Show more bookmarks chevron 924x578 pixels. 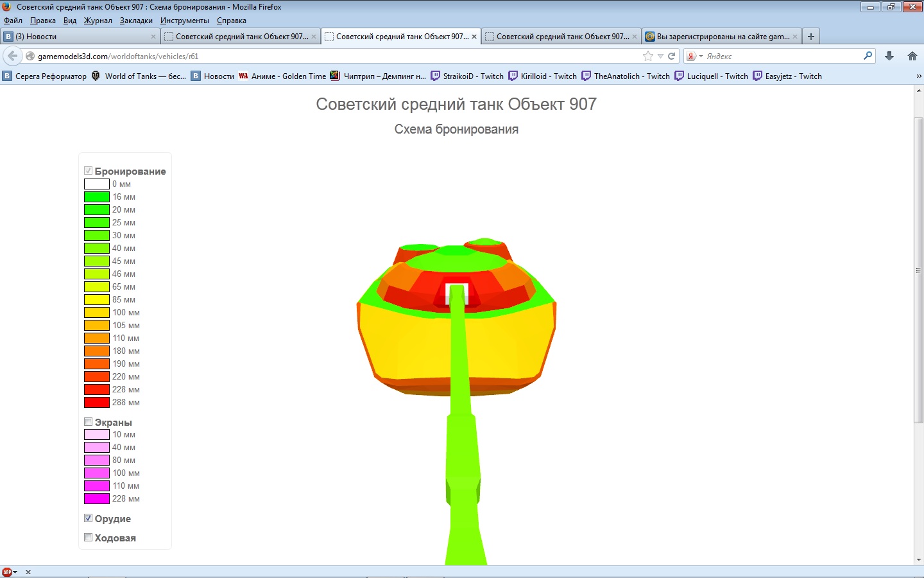click(918, 76)
